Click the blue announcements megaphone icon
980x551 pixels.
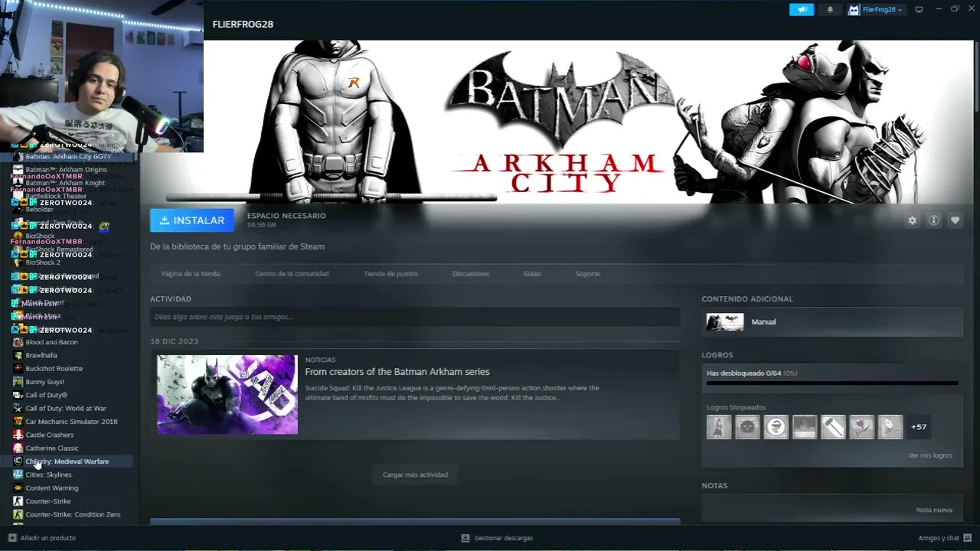(x=802, y=9)
